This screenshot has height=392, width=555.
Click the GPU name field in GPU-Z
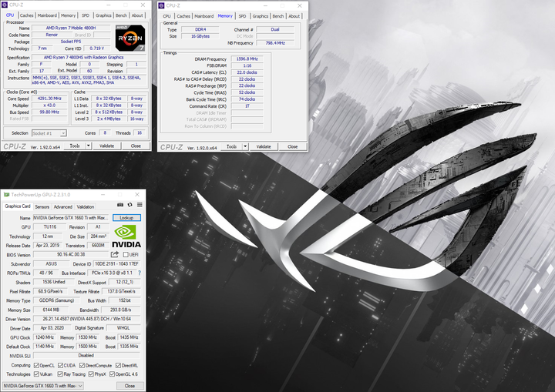[x=72, y=218]
